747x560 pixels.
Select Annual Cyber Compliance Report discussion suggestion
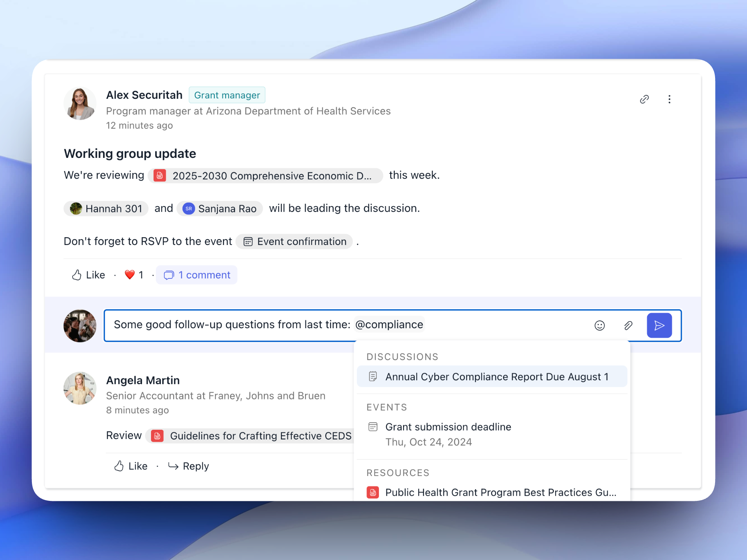(x=492, y=376)
